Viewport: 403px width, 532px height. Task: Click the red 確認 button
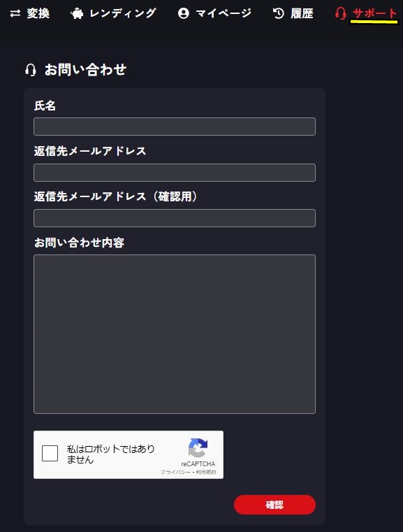[x=274, y=505]
